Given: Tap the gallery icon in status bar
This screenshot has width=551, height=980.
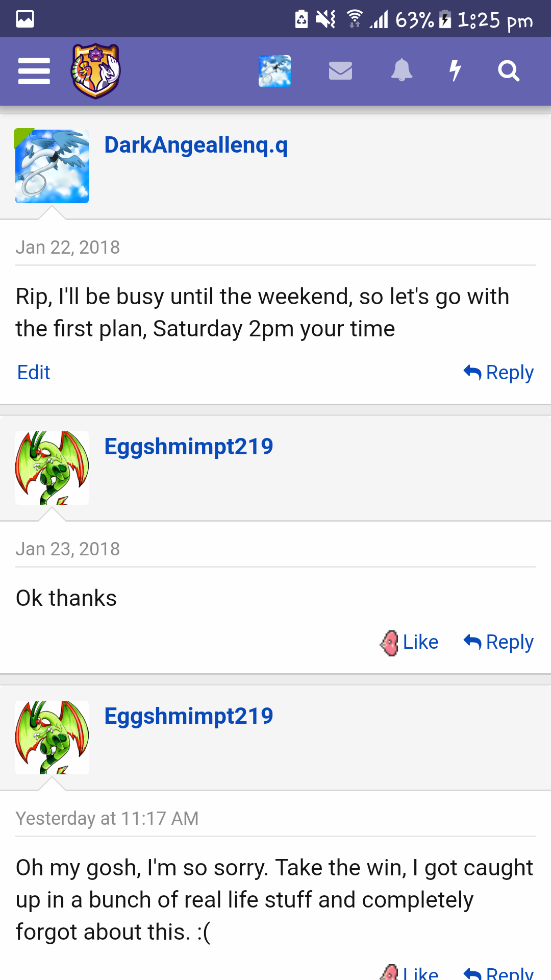Looking at the screenshot, I should tap(25, 19).
